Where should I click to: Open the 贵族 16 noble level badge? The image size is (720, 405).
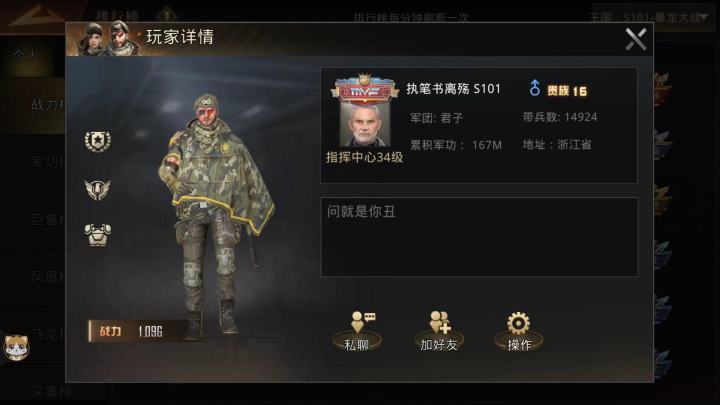coord(567,90)
